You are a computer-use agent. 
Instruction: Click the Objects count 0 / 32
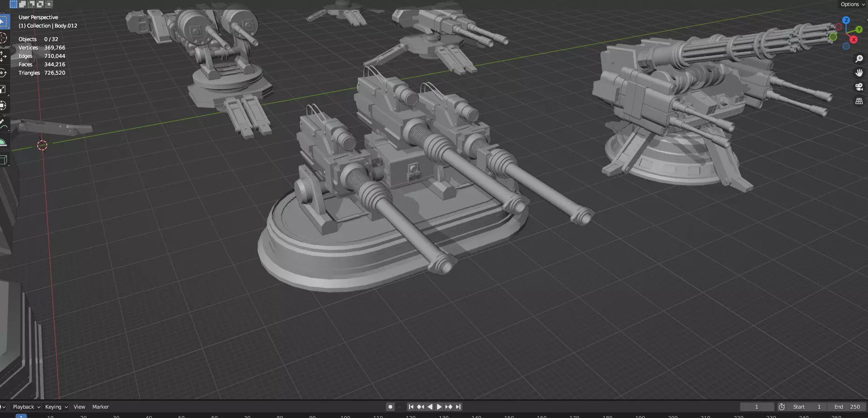click(x=51, y=39)
